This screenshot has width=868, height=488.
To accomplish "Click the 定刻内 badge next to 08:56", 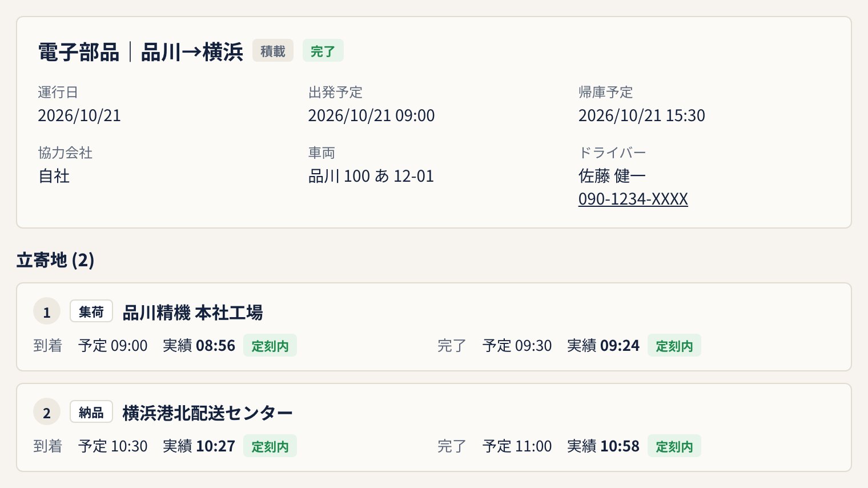I will pyautogui.click(x=270, y=346).
